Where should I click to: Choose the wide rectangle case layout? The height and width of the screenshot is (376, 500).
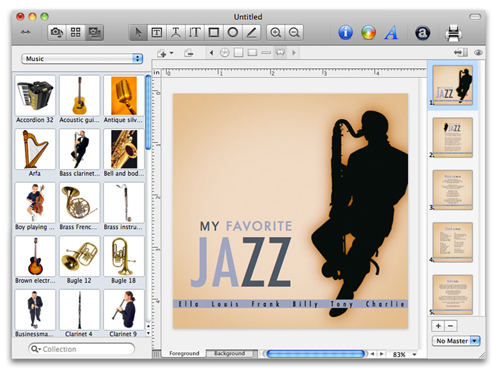[x=252, y=53]
